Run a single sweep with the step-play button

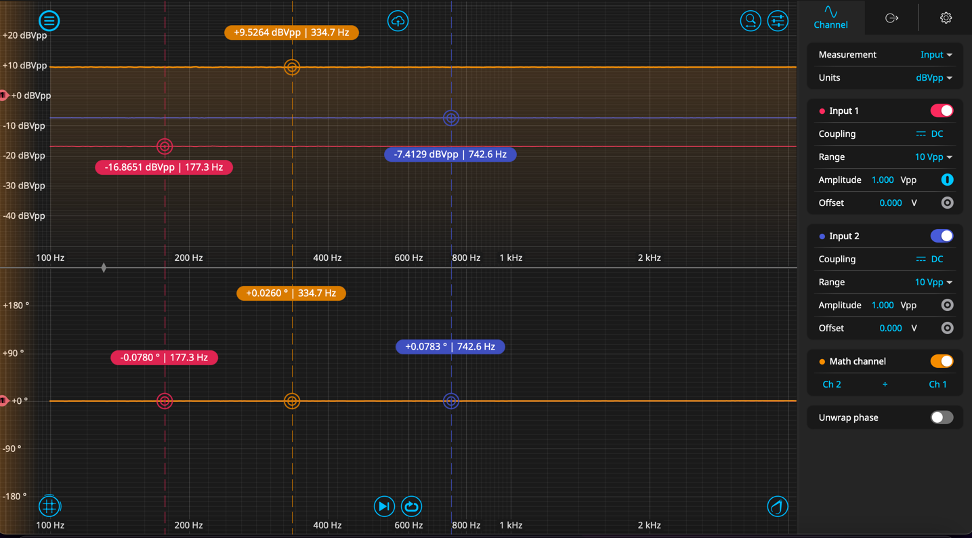(x=384, y=506)
